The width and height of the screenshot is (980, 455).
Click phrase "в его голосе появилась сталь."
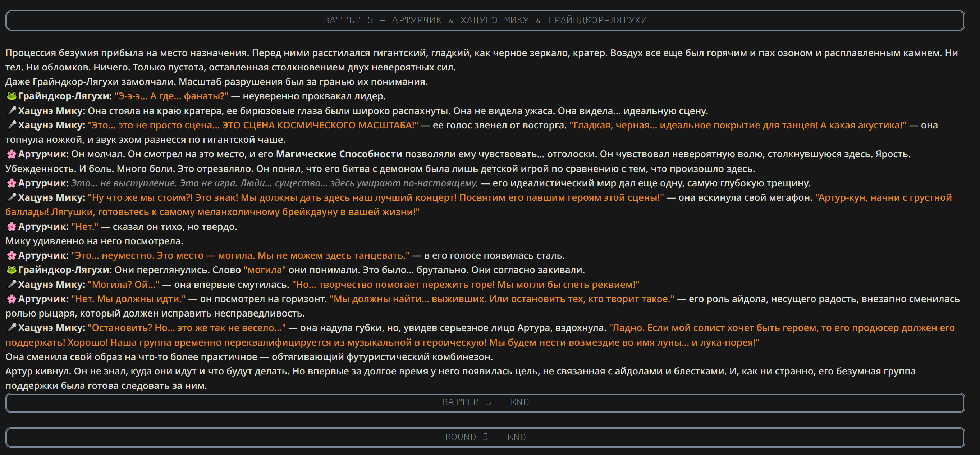point(495,255)
